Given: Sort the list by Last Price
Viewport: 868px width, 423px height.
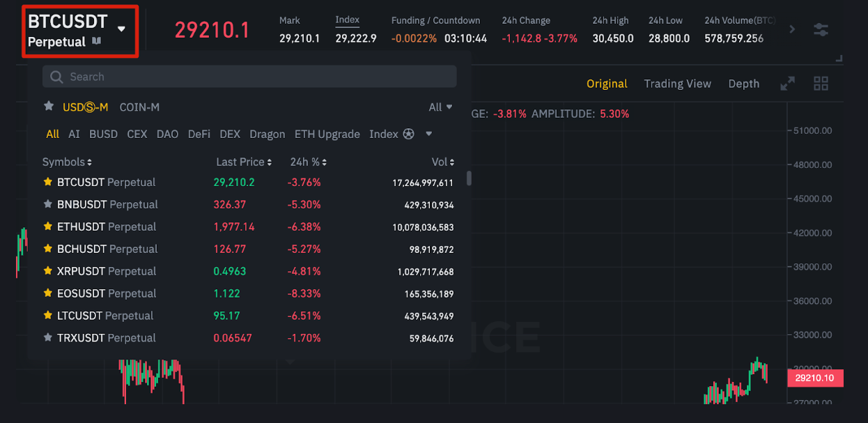Looking at the screenshot, I should tap(244, 162).
